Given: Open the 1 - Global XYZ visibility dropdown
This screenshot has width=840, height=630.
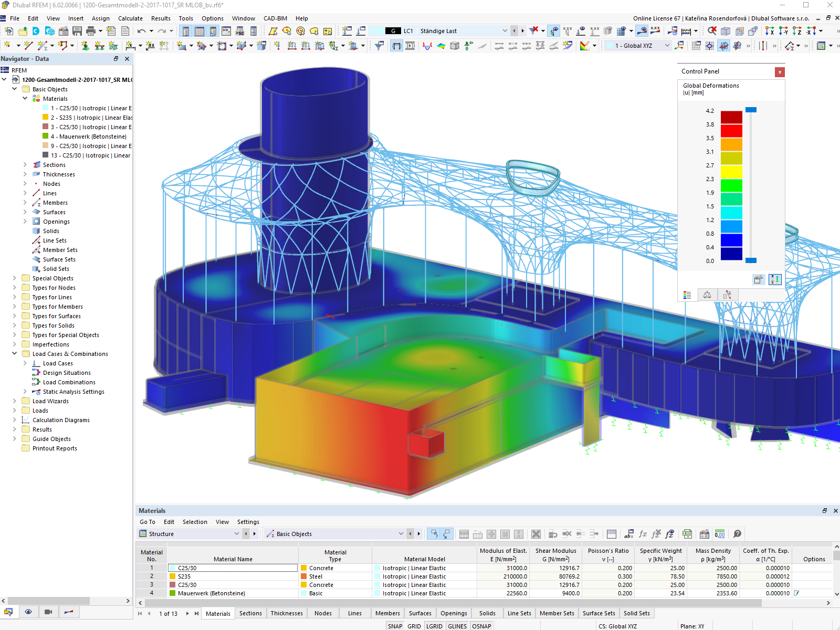Looking at the screenshot, I should click(x=667, y=46).
